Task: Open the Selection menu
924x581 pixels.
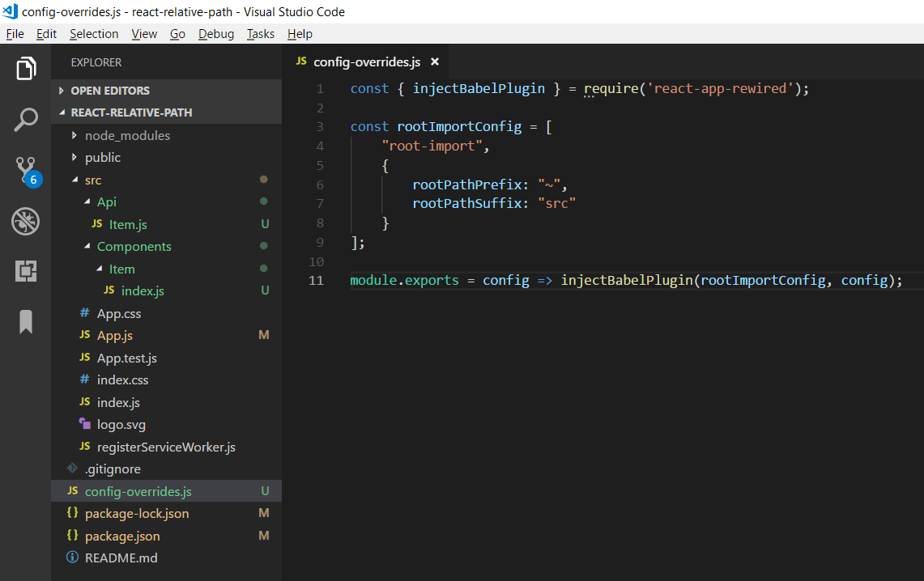Action: pyautogui.click(x=94, y=33)
